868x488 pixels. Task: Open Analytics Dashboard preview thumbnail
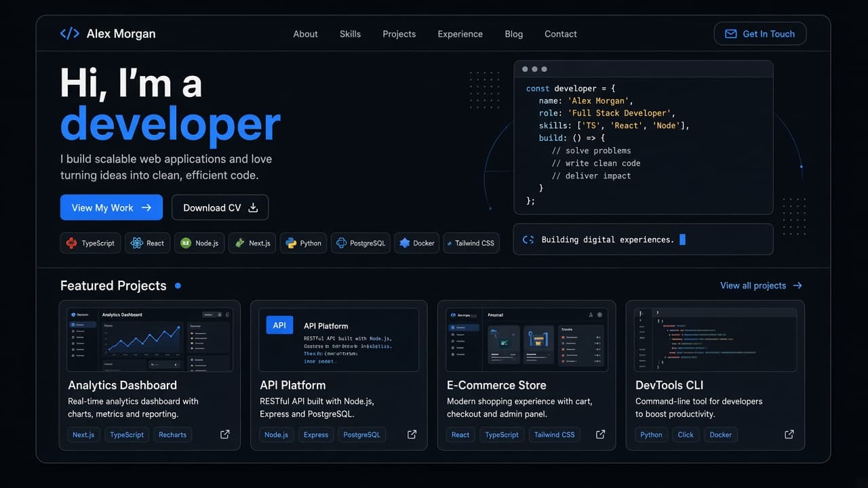point(150,339)
